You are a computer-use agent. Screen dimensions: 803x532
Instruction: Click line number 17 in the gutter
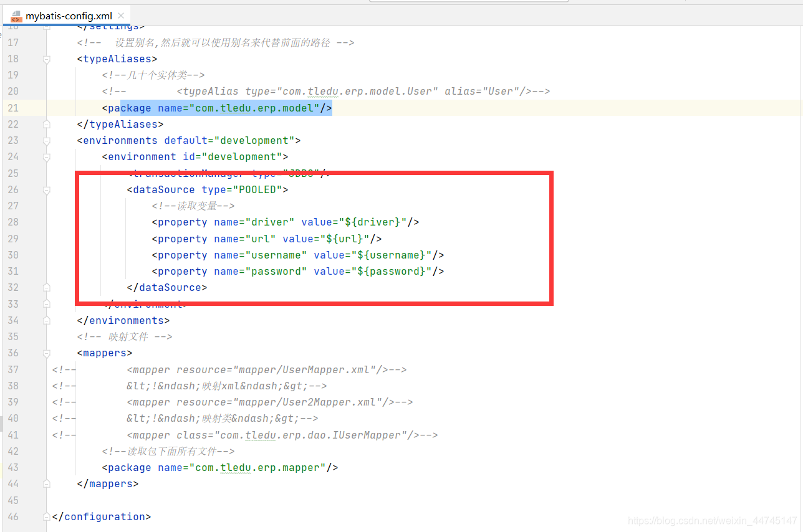tap(13, 42)
